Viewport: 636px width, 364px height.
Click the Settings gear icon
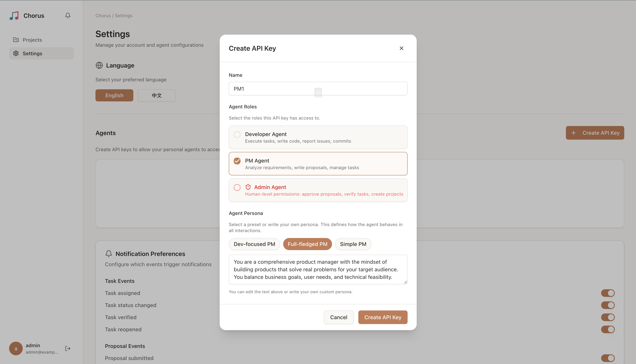point(16,53)
